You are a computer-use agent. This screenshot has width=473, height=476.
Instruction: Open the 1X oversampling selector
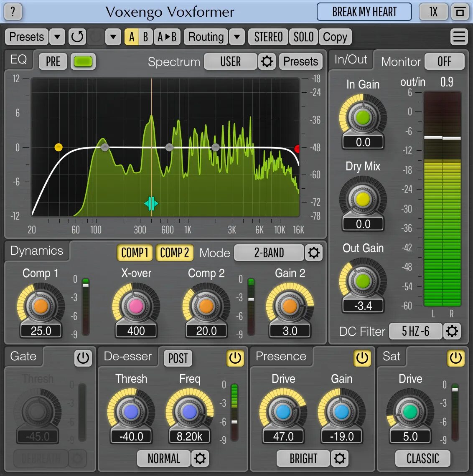coord(433,12)
